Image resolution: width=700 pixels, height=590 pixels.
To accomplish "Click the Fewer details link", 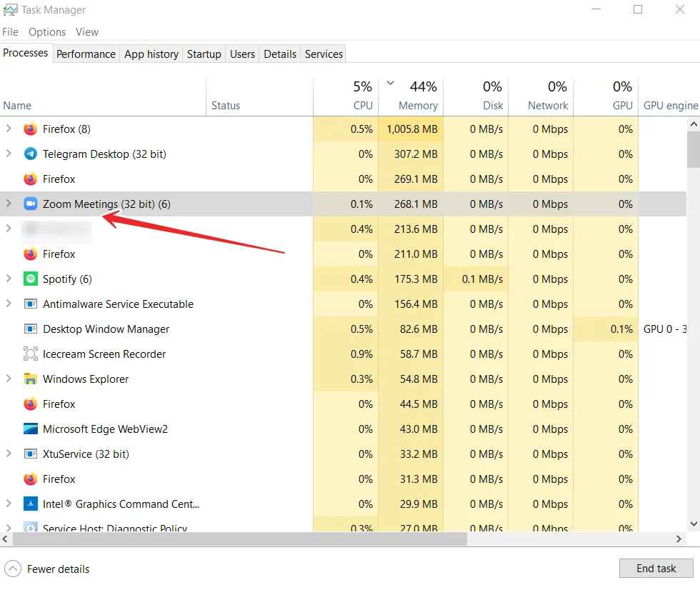I will tap(58, 569).
